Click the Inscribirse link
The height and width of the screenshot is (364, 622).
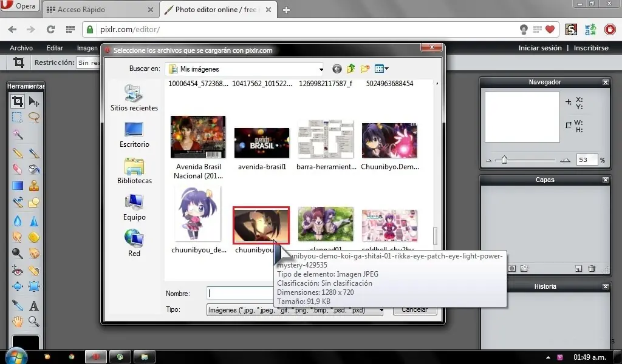click(591, 48)
